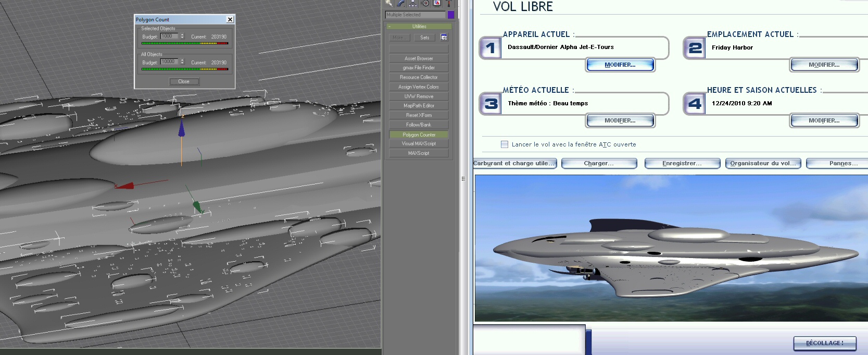Click the number 4 time icon
This screenshot has width=868, height=355.
694,104
